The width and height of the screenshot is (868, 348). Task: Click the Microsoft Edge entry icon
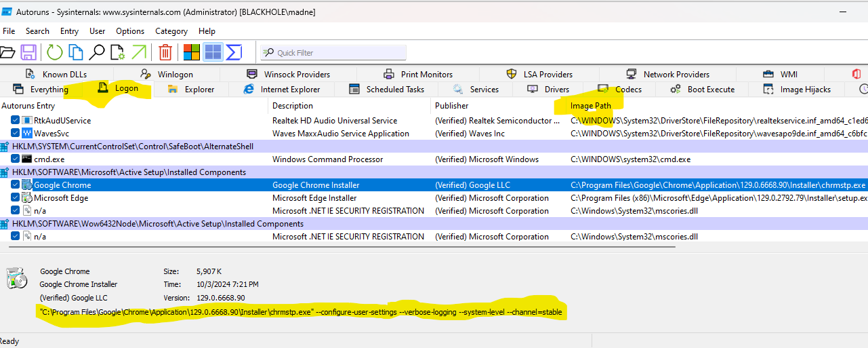(27, 198)
